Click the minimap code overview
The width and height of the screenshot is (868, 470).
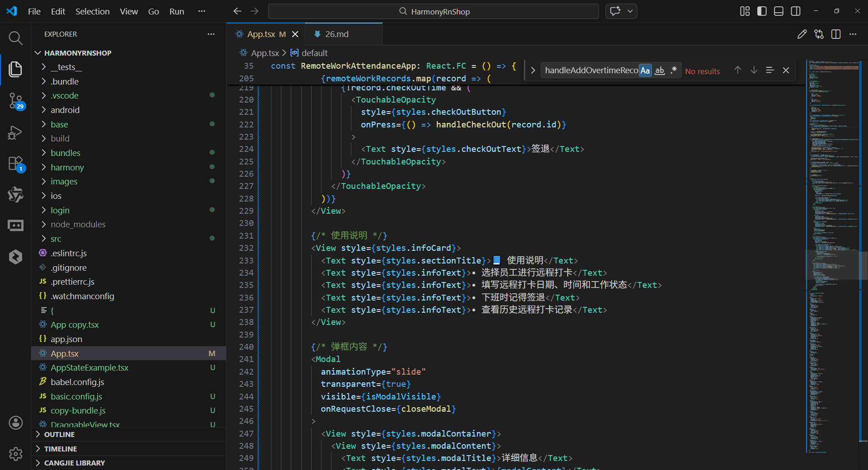832,256
